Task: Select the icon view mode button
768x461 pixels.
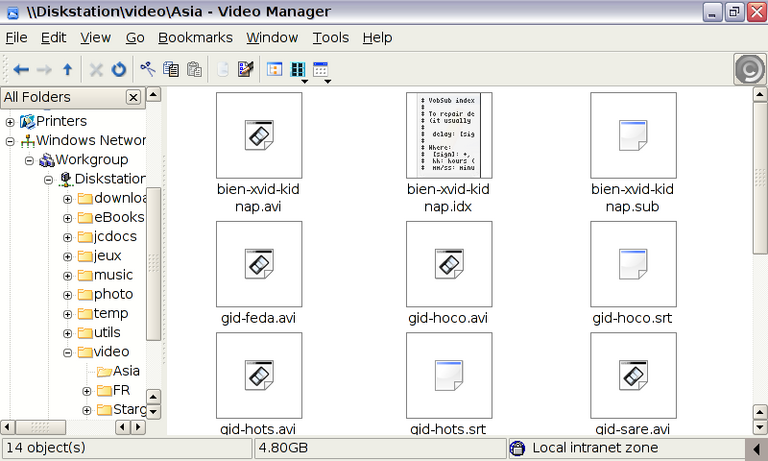Action: 298,69
